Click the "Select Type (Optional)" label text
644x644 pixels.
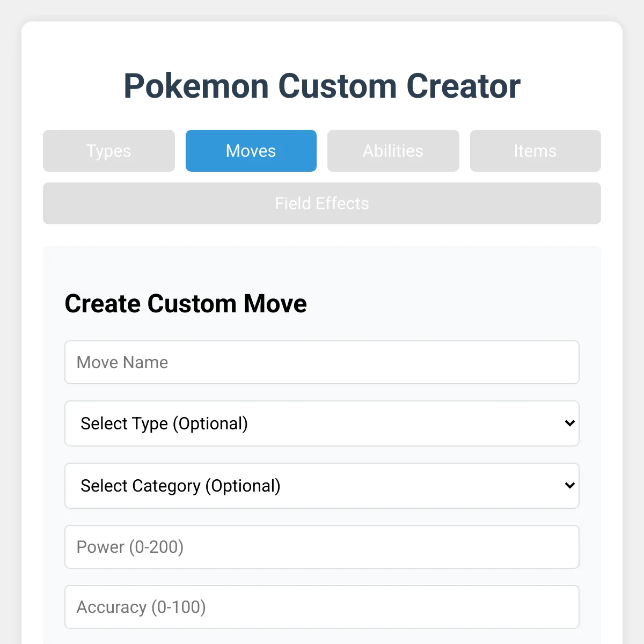164,423
